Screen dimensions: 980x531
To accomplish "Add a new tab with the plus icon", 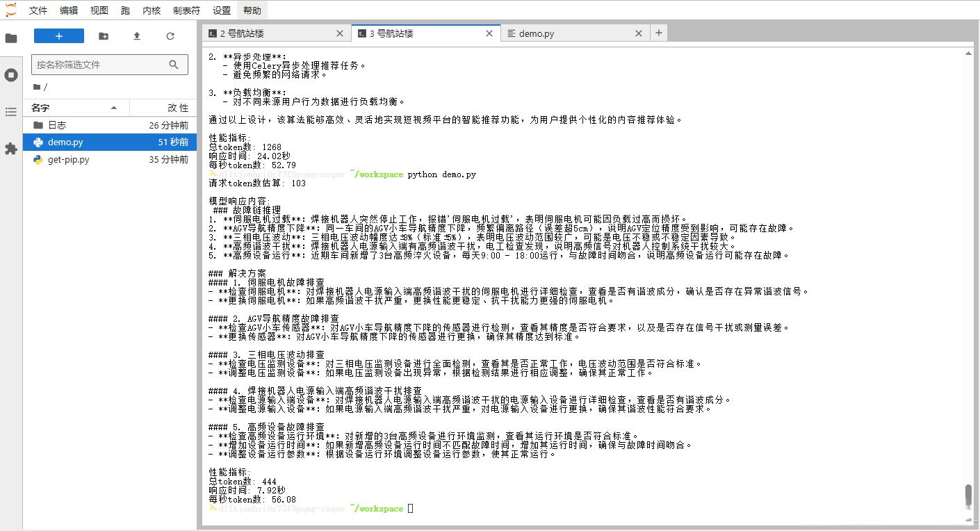I will click(x=659, y=33).
